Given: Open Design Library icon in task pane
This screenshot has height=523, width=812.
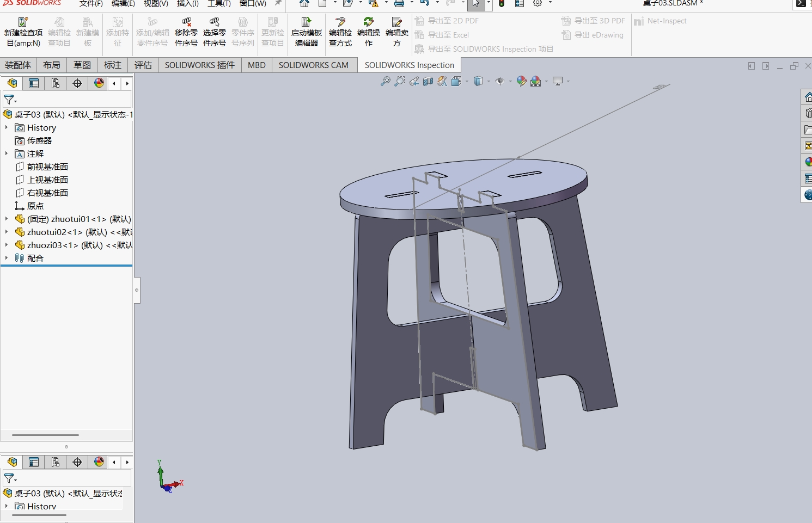Looking at the screenshot, I should click(x=808, y=114).
